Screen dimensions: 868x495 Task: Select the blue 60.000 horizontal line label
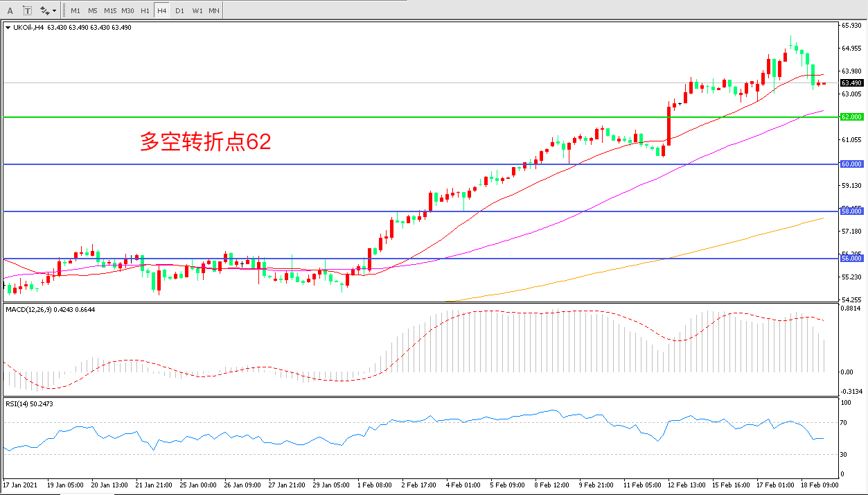click(x=851, y=164)
